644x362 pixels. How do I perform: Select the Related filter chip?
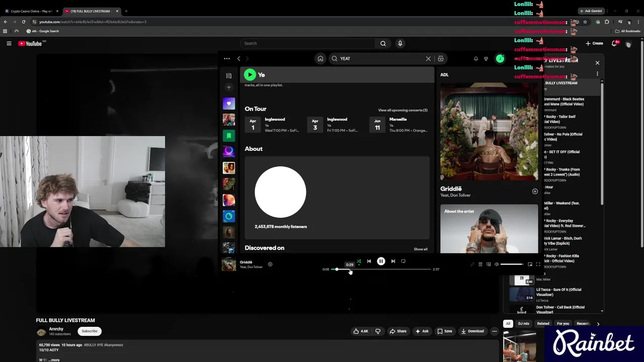pos(543,324)
